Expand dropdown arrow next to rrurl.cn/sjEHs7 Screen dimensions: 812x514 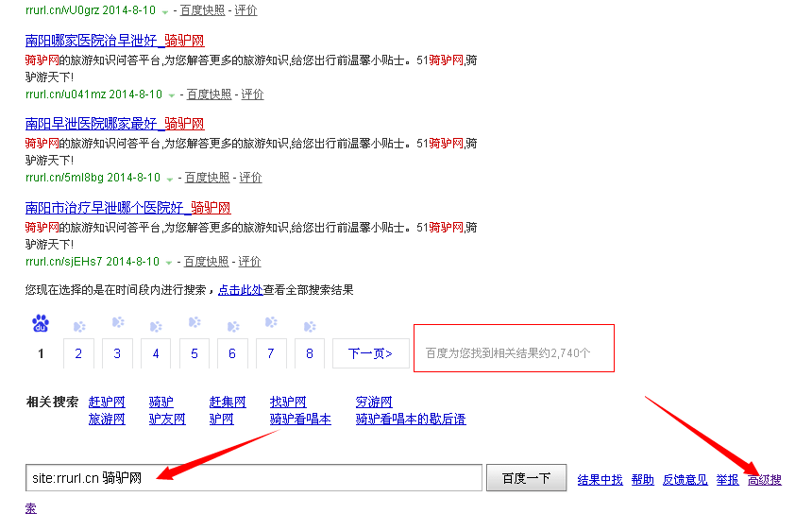click(x=168, y=263)
